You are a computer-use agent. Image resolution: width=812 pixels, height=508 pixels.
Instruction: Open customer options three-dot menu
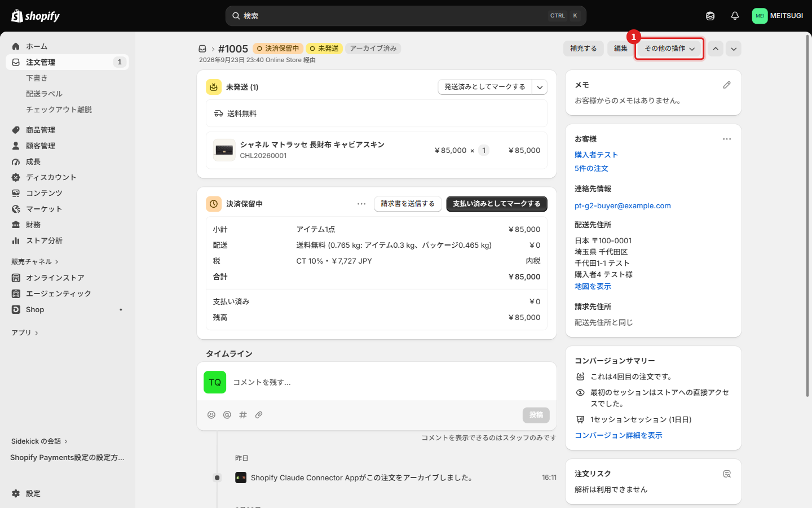click(x=727, y=139)
